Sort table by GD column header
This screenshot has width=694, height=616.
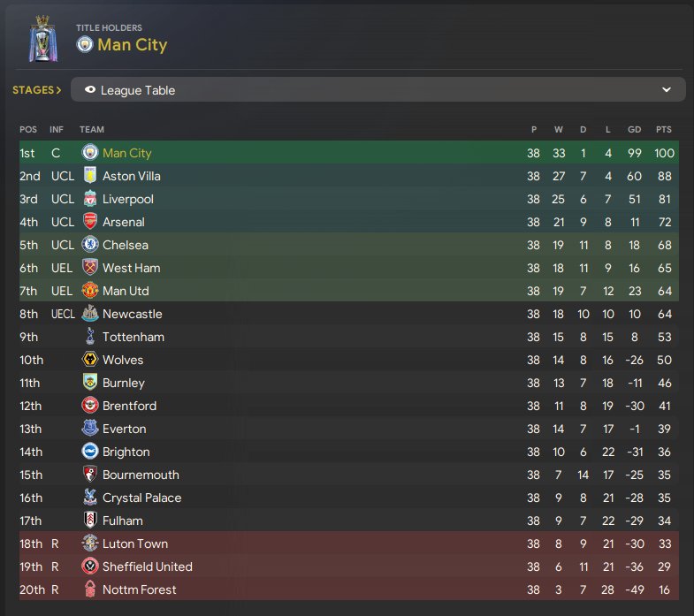coord(634,130)
